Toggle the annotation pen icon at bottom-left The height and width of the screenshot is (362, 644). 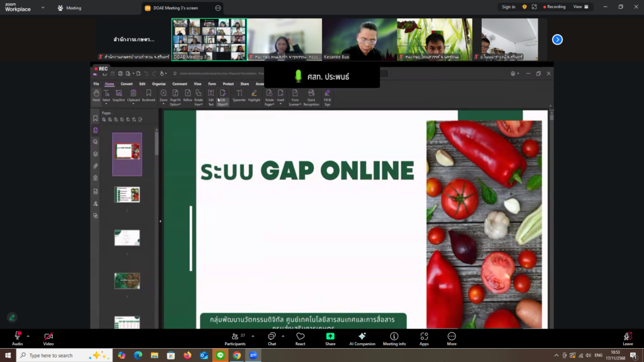pyautogui.click(x=11, y=317)
